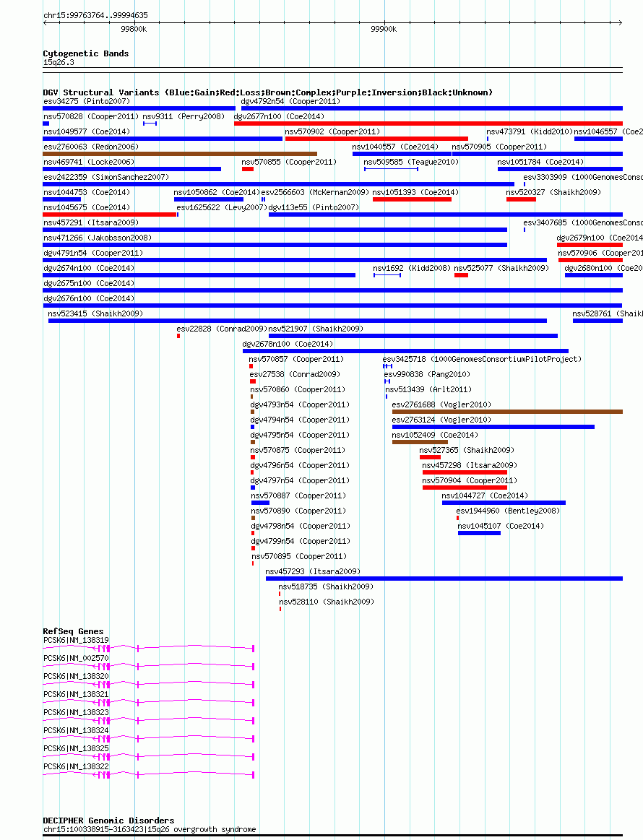Select nsv1040557 (Coe2014) label

tap(395, 147)
